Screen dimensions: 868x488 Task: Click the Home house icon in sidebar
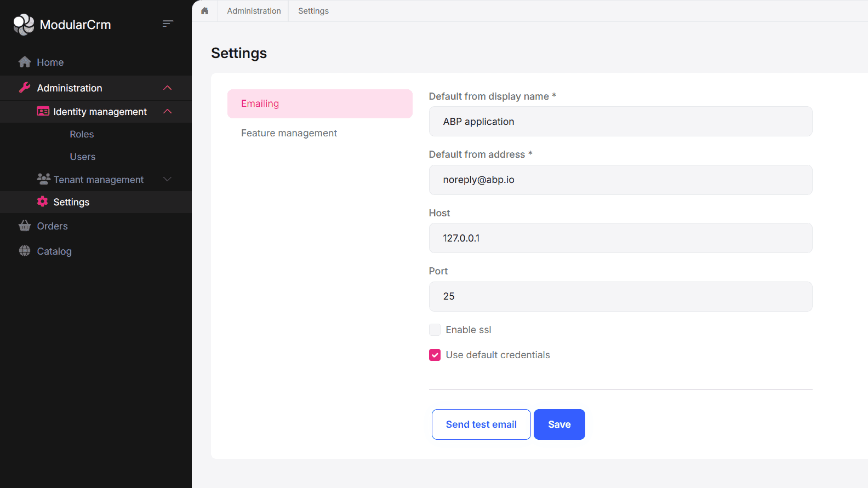[x=25, y=62]
